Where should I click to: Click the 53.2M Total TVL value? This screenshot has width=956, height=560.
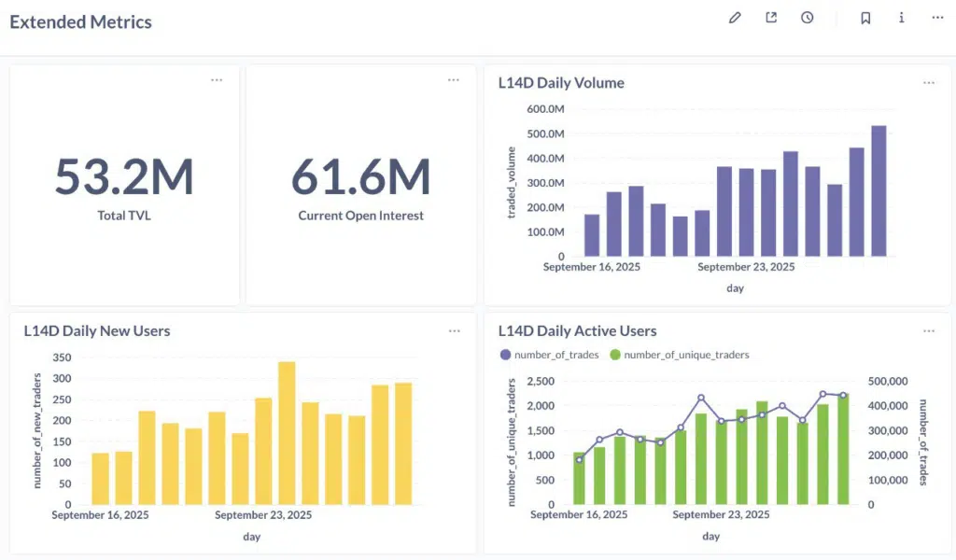pos(124,177)
